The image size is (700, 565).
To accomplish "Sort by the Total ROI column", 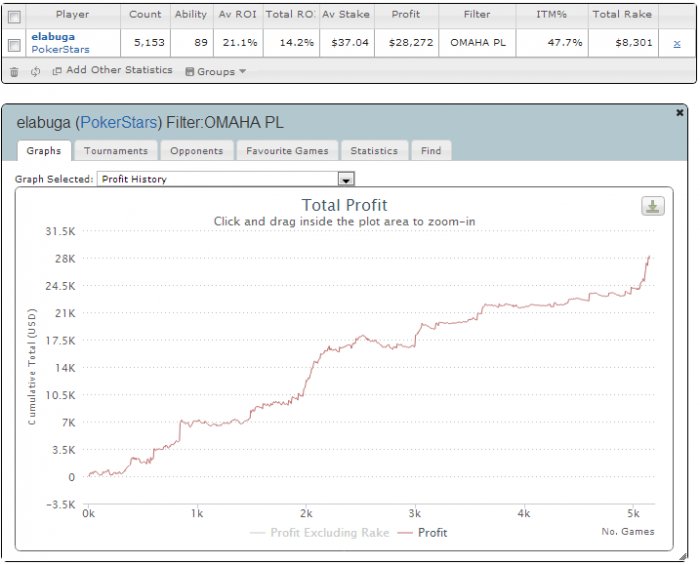I will (x=291, y=14).
